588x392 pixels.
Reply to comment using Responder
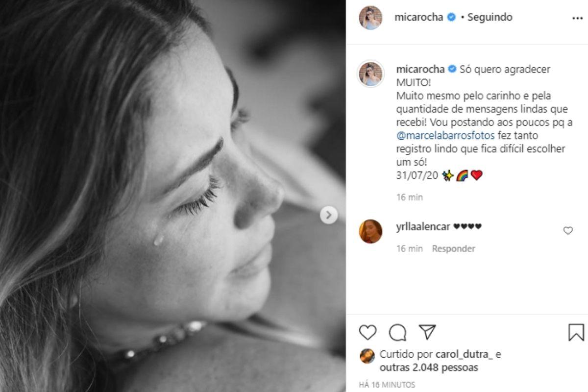tap(453, 248)
